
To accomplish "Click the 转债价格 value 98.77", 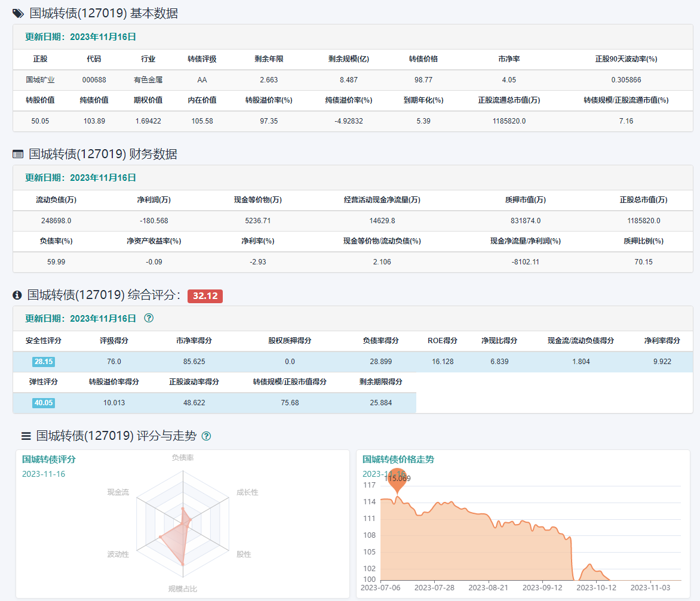I will 423,80.
